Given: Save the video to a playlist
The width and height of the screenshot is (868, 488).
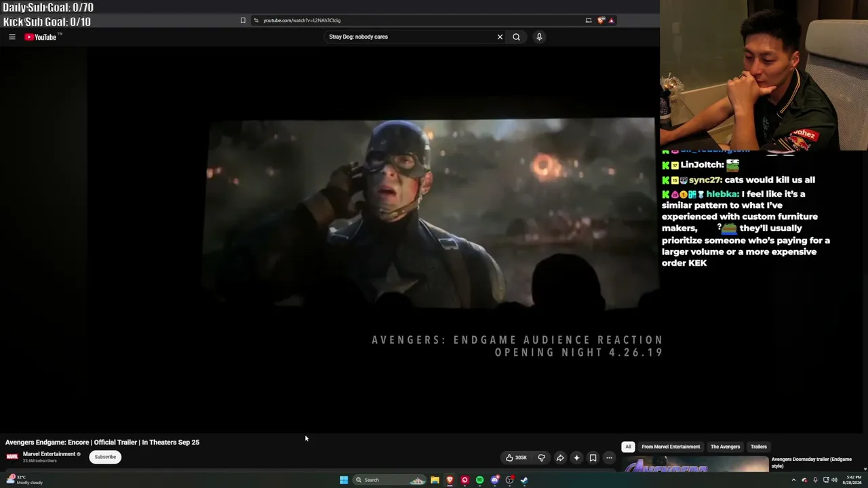Looking at the screenshot, I should pos(593,457).
